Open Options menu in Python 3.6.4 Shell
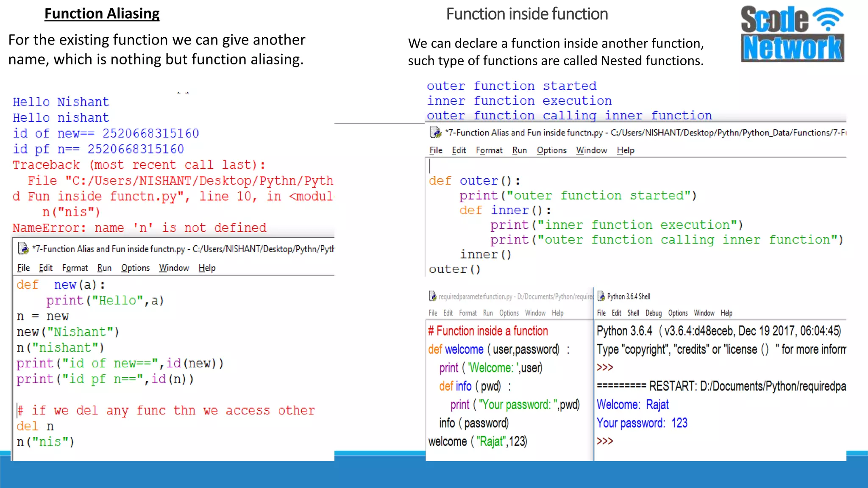Viewport: 868px width, 488px height. [678, 313]
